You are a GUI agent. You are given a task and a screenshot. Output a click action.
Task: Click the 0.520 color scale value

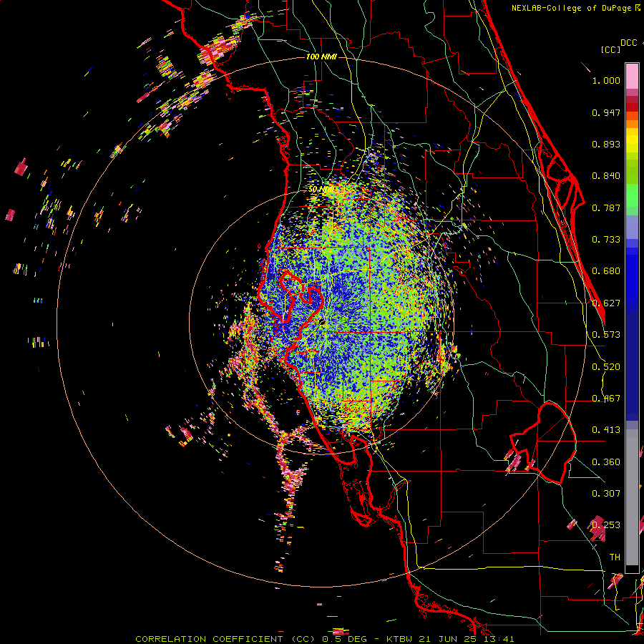[606, 367]
